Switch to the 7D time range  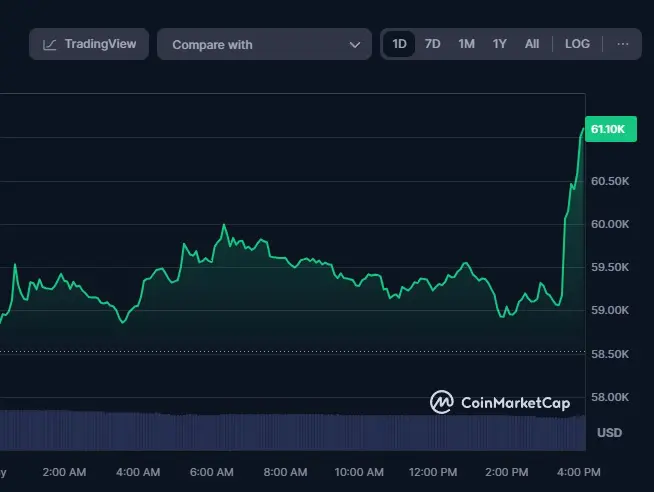[x=432, y=44]
